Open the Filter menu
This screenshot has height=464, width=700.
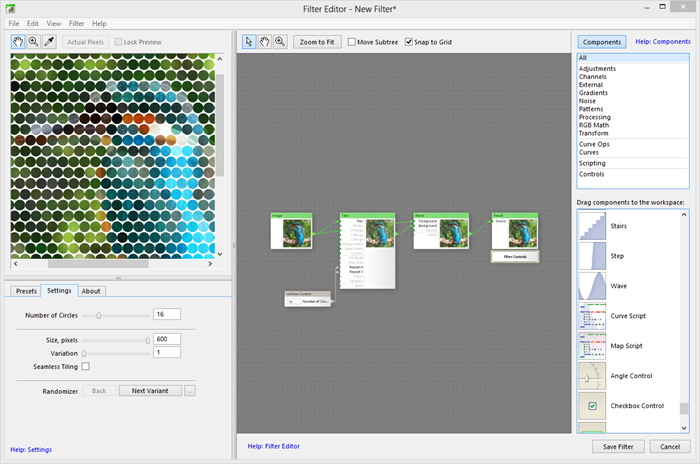click(x=76, y=23)
